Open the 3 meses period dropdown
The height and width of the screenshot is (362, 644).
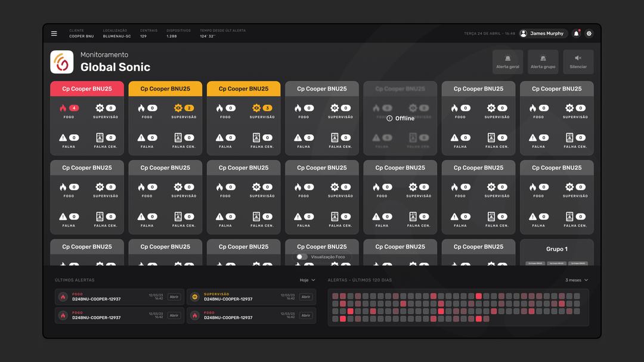point(577,280)
